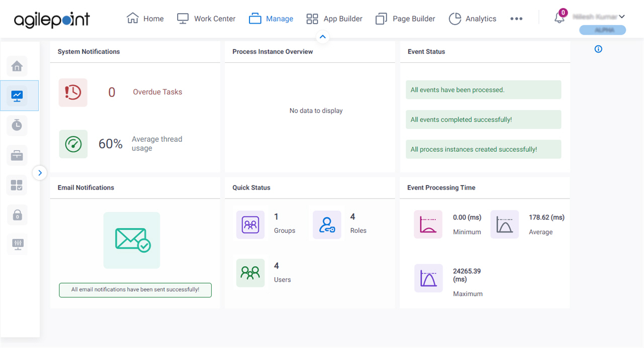This screenshot has height=348, width=644.
Task: Open the dashboard tiles sidebar icon
Action: (17, 185)
